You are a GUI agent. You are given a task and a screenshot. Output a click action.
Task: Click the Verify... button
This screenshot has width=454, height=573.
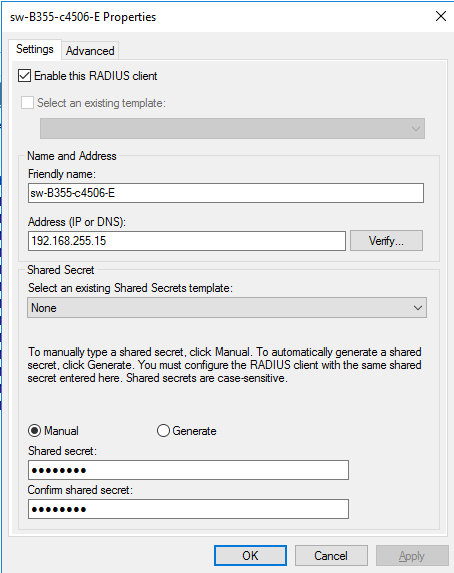point(386,240)
